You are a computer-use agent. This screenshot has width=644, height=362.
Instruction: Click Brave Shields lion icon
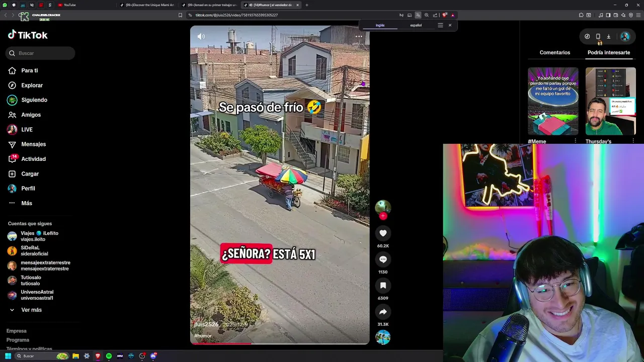(444, 15)
